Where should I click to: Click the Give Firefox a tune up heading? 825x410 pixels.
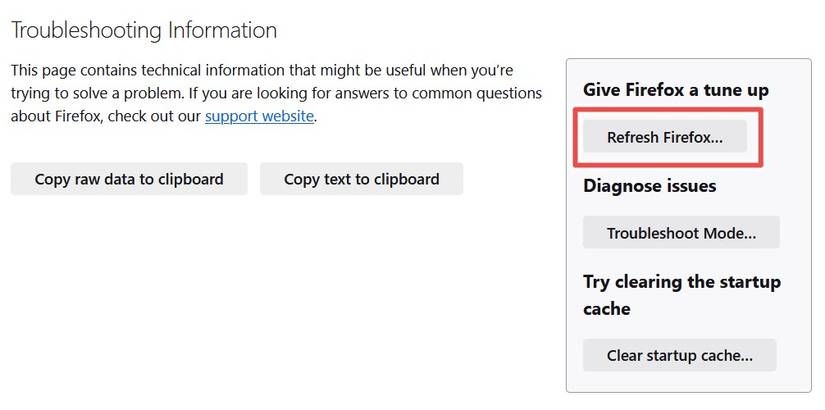[675, 90]
